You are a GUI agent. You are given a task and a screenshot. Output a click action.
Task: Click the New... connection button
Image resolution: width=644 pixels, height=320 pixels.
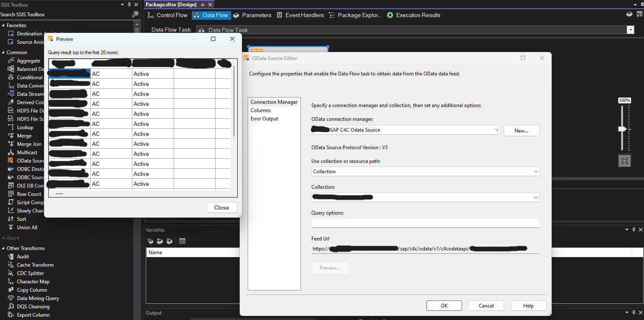click(521, 130)
